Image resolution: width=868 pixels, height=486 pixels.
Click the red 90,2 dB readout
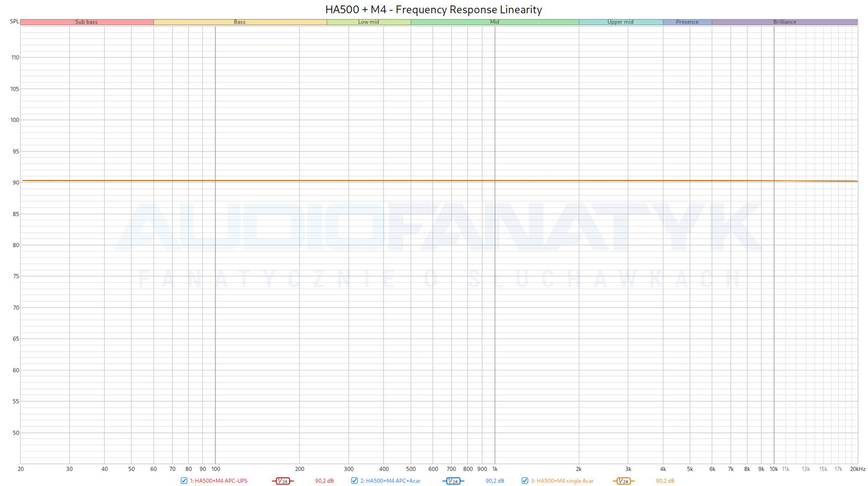[x=324, y=481]
